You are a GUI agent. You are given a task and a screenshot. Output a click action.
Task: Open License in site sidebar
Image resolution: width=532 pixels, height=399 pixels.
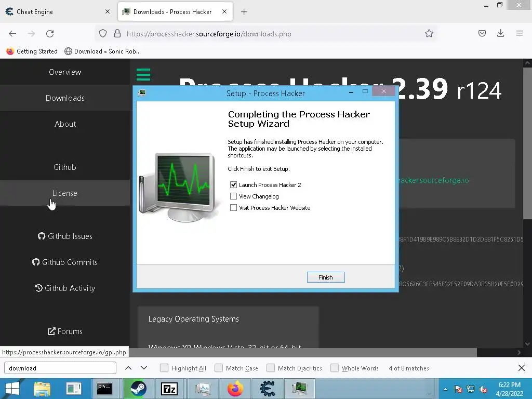(x=65, y=193)
